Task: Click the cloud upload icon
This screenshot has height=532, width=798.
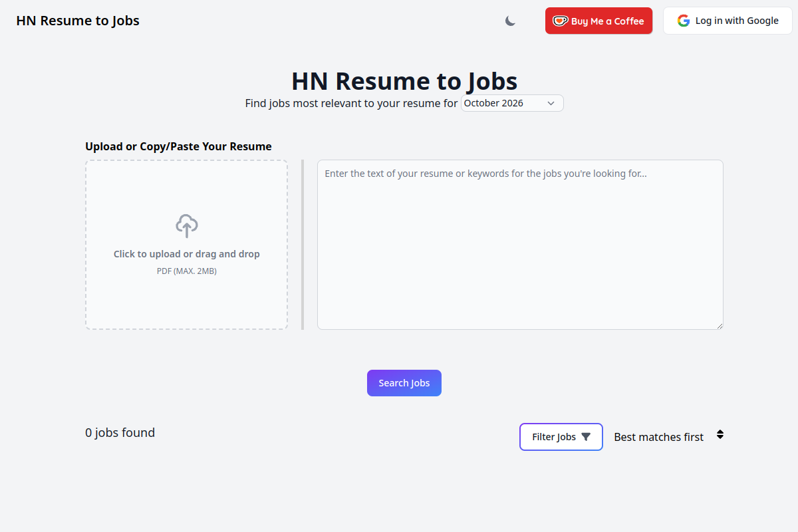Action: tap(187, 226)
